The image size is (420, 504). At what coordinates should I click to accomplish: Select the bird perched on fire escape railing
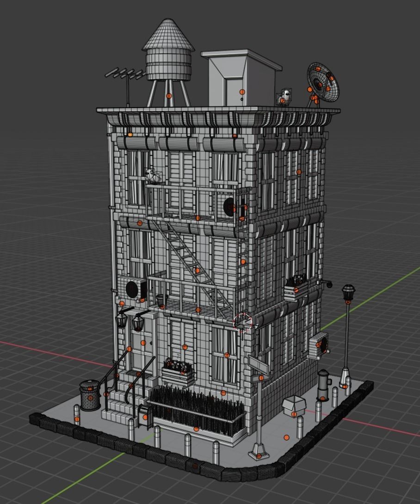pos(153,176)
